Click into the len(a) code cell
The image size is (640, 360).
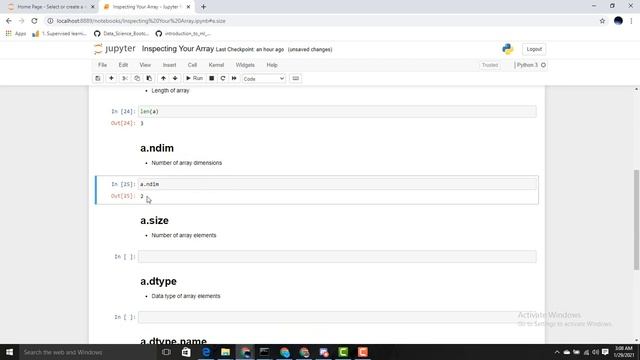[x=337, y=111]
